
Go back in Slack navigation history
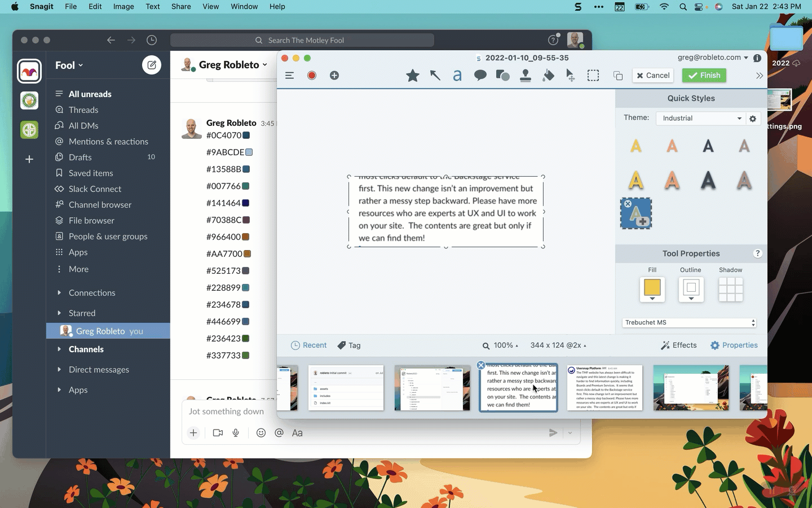[111, 40]
